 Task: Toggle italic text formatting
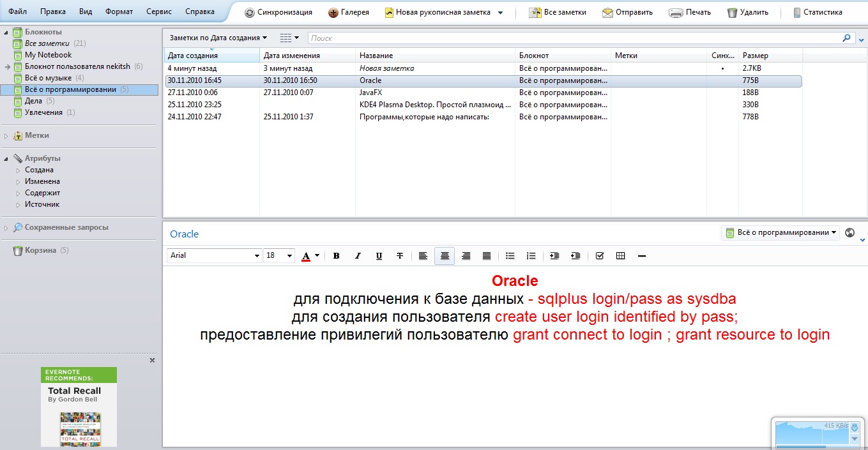pyautogui.click(x=358, y=256)
